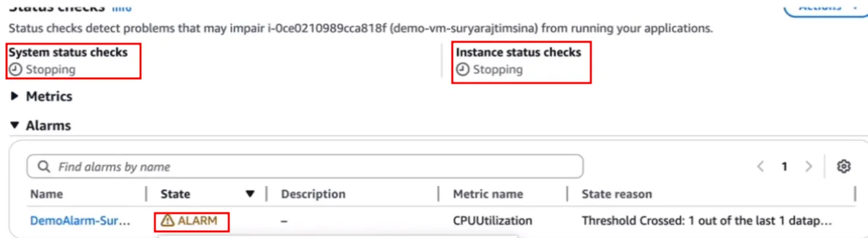Click page number 1 in pagination
The image size is (868, 238).
[x=784, y=167]
